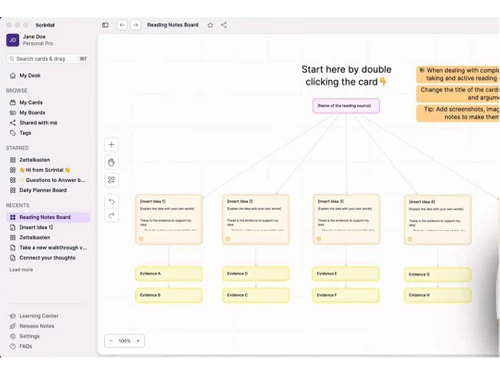Go forward with the right arrow button
The width and height of the screenshot is (500, 375).
point(135,25)
